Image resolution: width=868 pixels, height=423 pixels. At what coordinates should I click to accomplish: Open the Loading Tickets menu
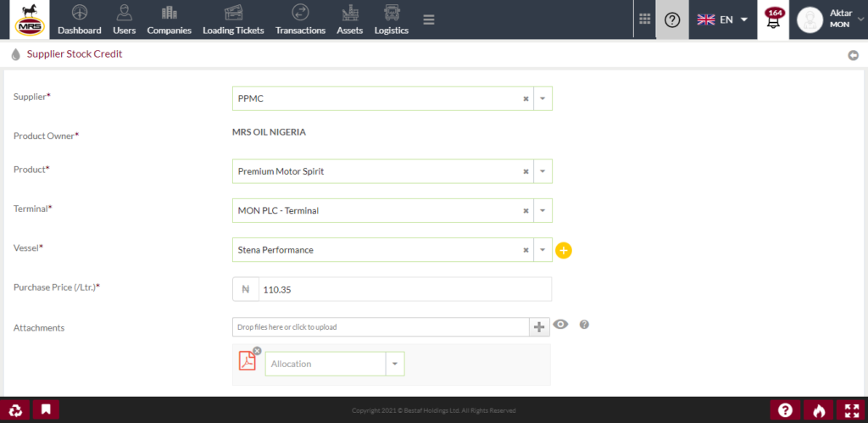click(233, 20)
